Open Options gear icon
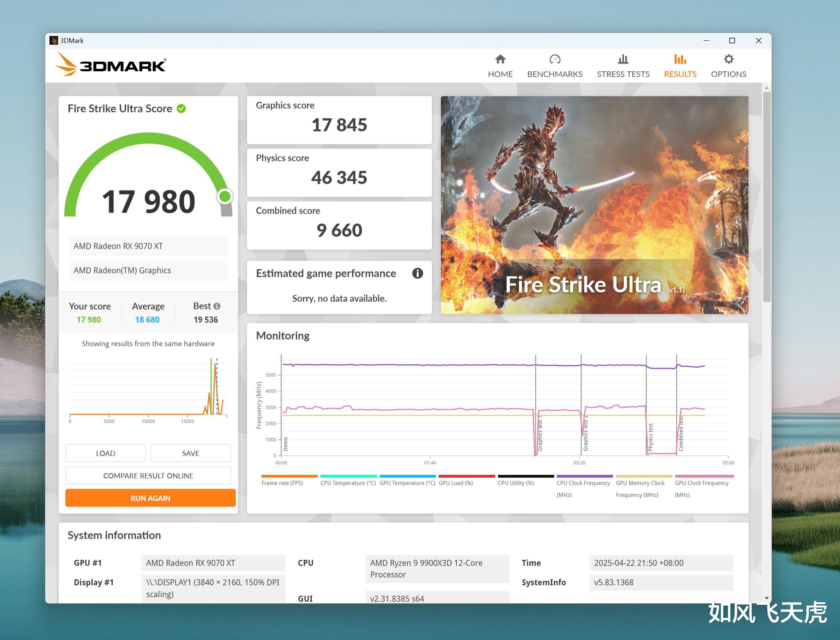 coord(728,59)
